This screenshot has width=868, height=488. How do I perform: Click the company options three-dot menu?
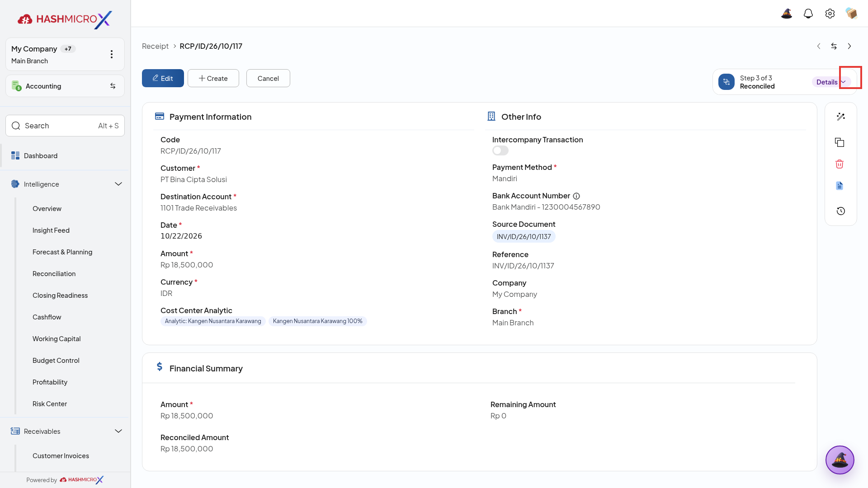[112, 54]
